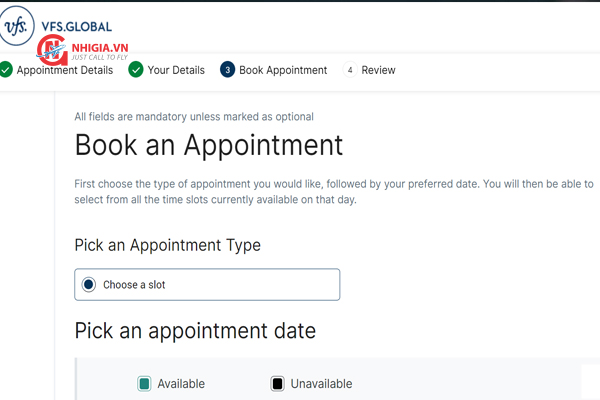600x400 pixels.
Task: Click the VFS.GLOBAL brand text
Action: click(78, 27)
